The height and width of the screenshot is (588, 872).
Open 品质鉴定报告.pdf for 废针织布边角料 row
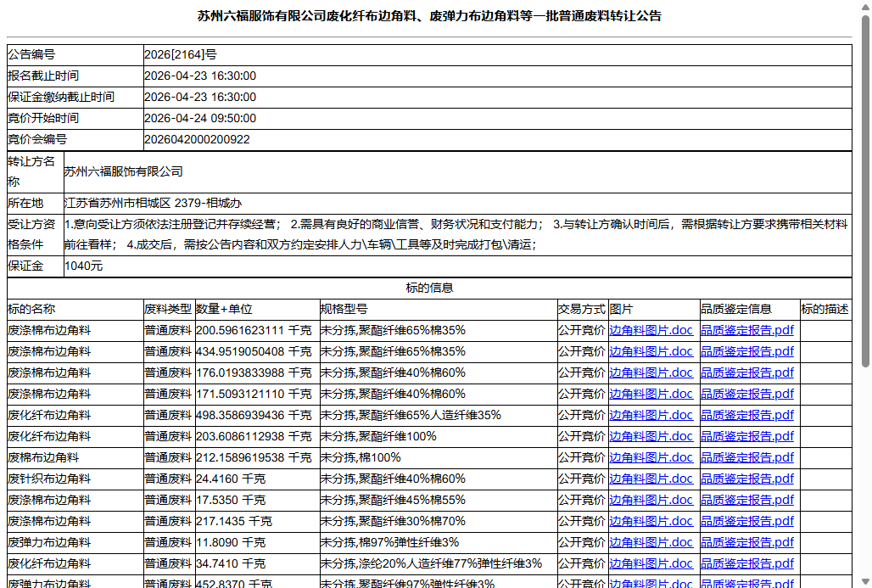(x=746, y=479)
